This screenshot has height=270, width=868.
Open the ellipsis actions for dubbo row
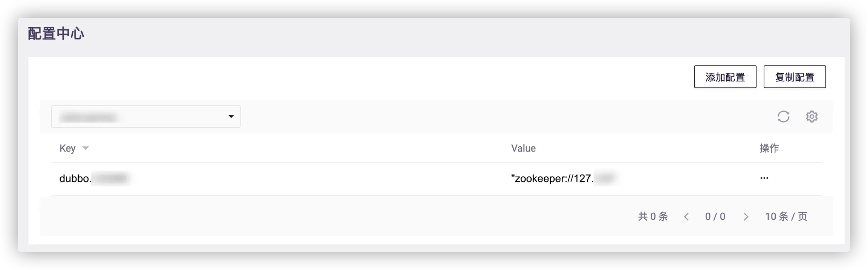[764, 178]
